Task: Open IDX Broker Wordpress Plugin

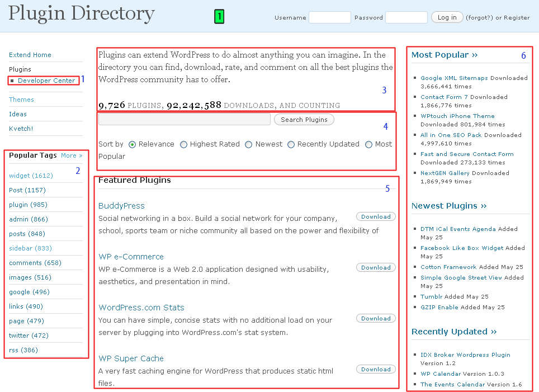Action: pos(465,355)
